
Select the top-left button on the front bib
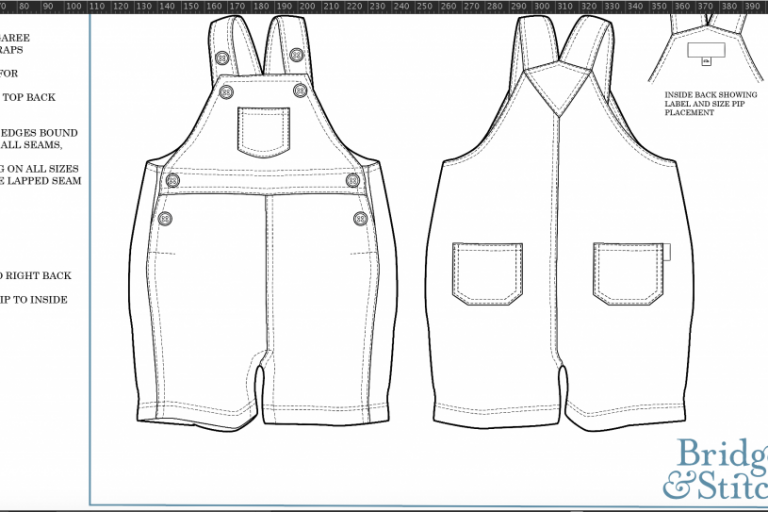click(226, 92)
